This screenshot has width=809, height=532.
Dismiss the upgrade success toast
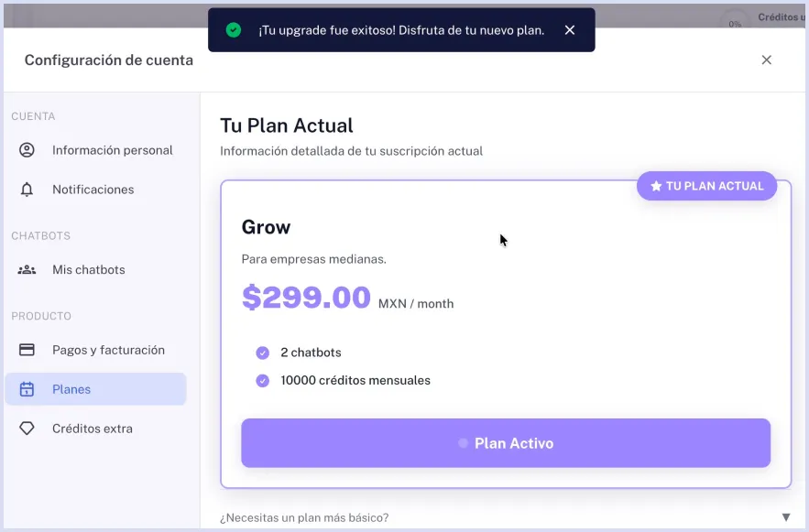[570, 29]
